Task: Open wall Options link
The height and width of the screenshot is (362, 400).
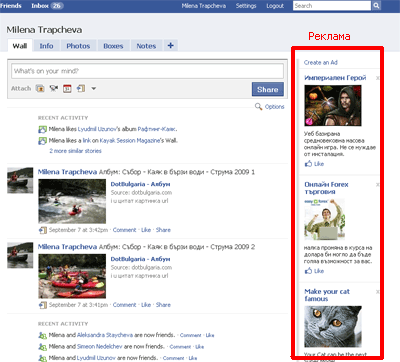Action: click(x=274, y=107)
